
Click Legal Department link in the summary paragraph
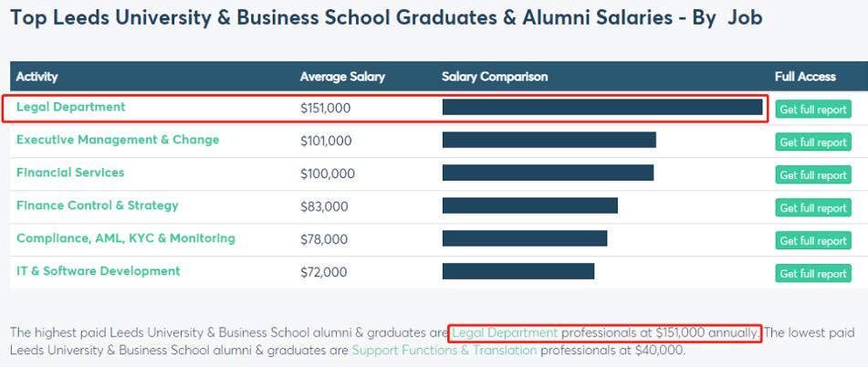click(x=505, y=333)
